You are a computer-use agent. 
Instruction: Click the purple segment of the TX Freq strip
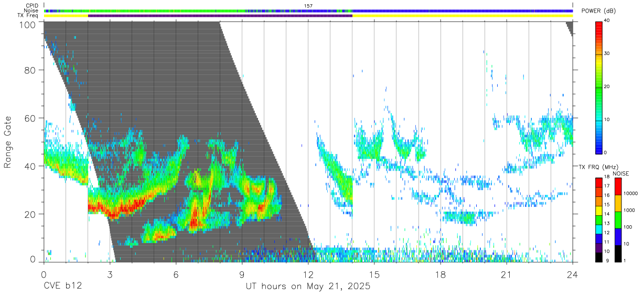[220, 16]
